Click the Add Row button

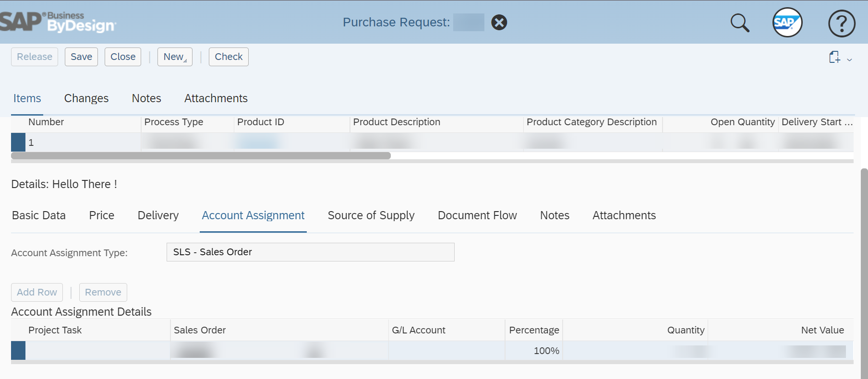coord(37,292)
